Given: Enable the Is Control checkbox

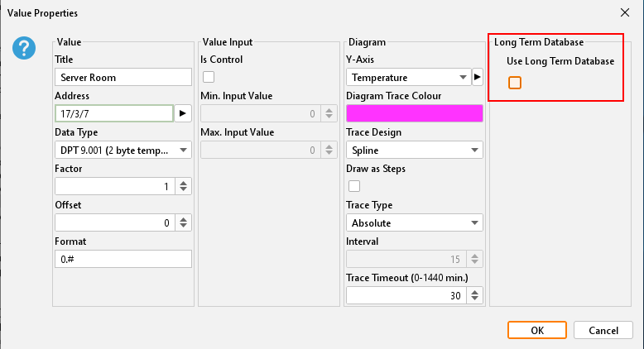Looking at the screenshot, I should 209,77.
